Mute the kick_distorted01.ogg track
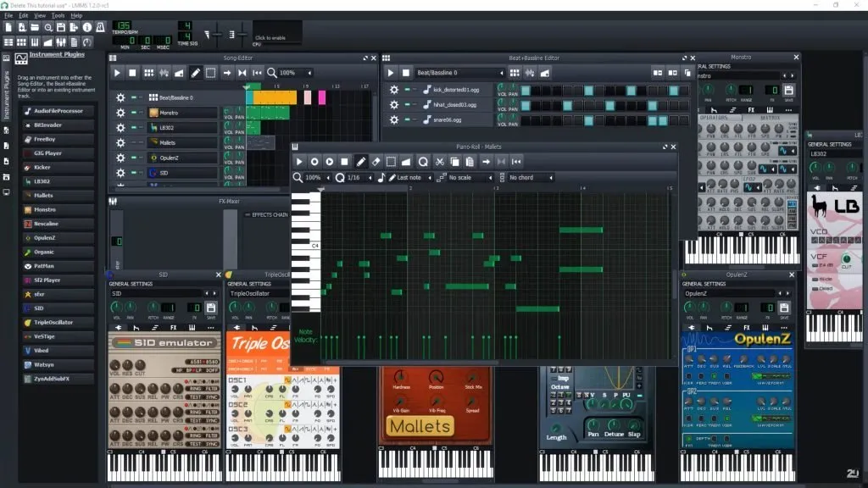 coord(407,90)
